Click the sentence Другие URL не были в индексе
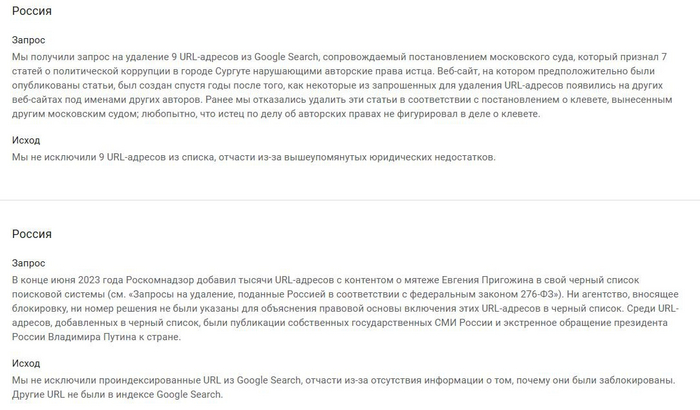 click(111, 395)
